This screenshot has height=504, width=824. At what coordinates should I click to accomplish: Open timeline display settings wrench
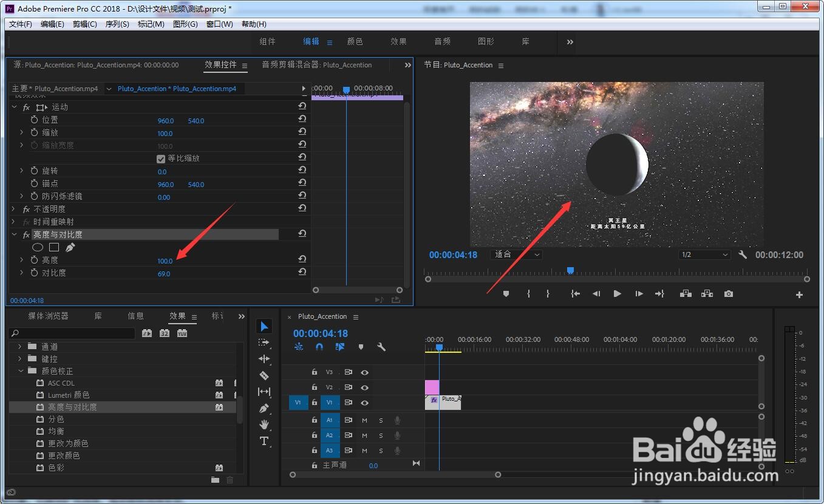[381, 347]
